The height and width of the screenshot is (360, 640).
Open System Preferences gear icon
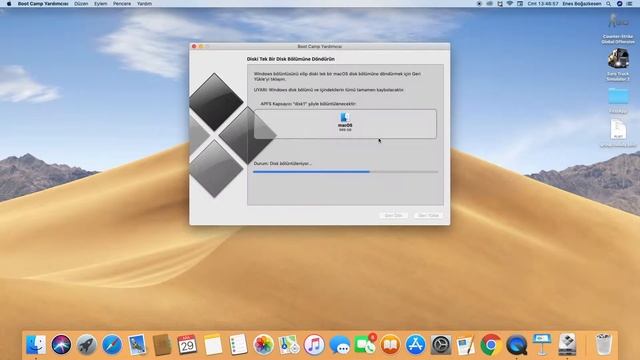[x=441, y=344]
